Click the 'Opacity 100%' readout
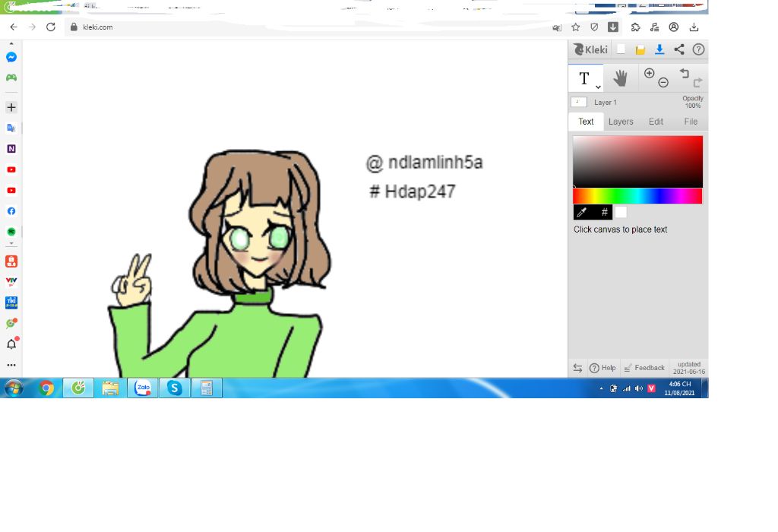 pyautogui.click(x=693, y=103)
